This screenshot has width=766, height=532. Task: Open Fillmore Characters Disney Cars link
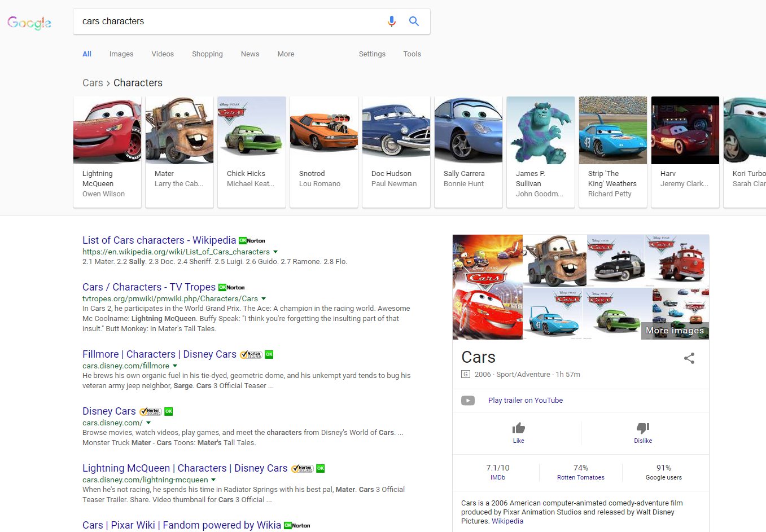(x=159, y=354)
